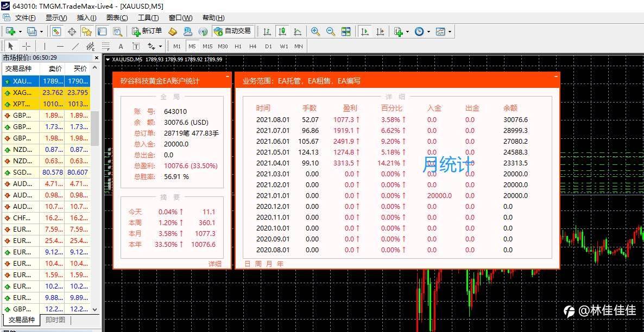
Task: Expand the arrows objects dropdown
Action: [155, 46]
